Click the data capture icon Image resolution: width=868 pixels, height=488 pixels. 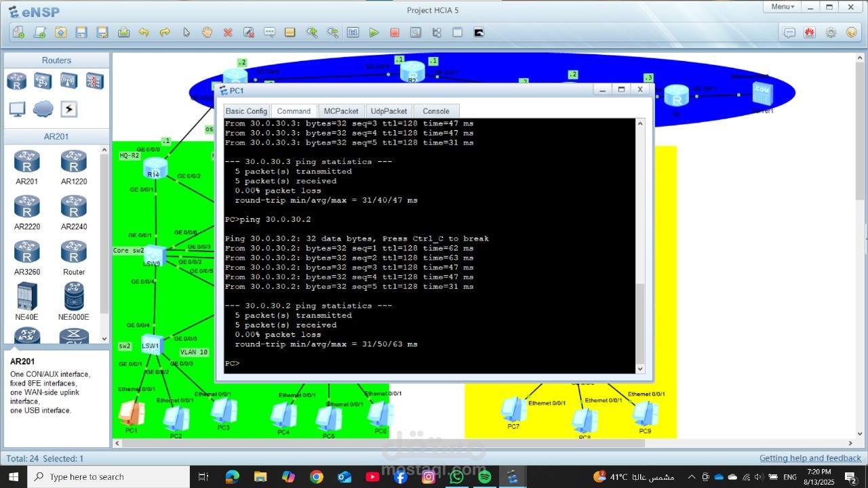pyautogui.click(x=416, y=32)
